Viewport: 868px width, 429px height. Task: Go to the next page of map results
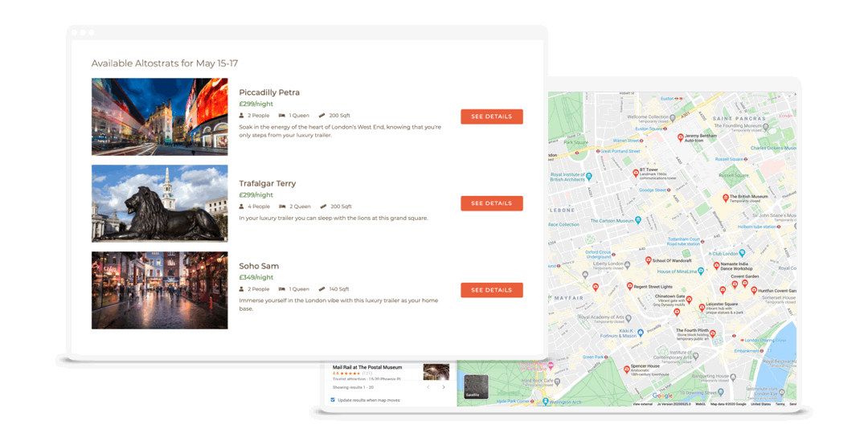[444, 387]
